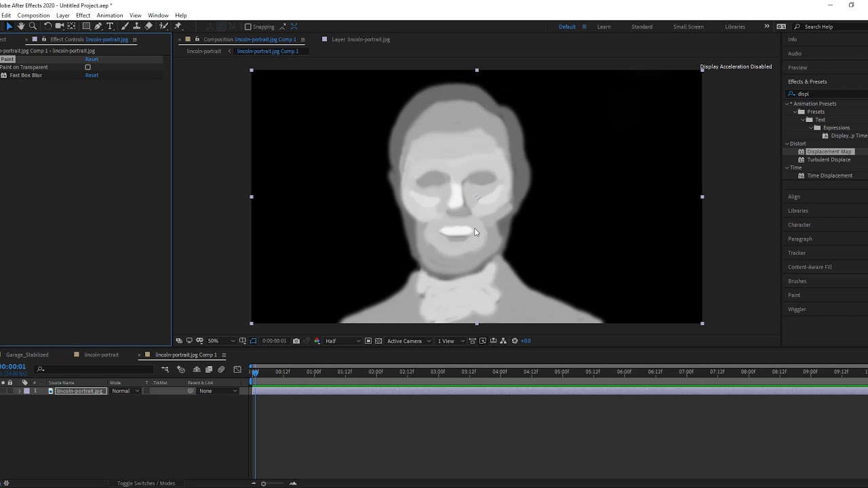Click the adjust exposure value +0.0
This screenshot has width=868, height=488.
(x=526, y=341)
